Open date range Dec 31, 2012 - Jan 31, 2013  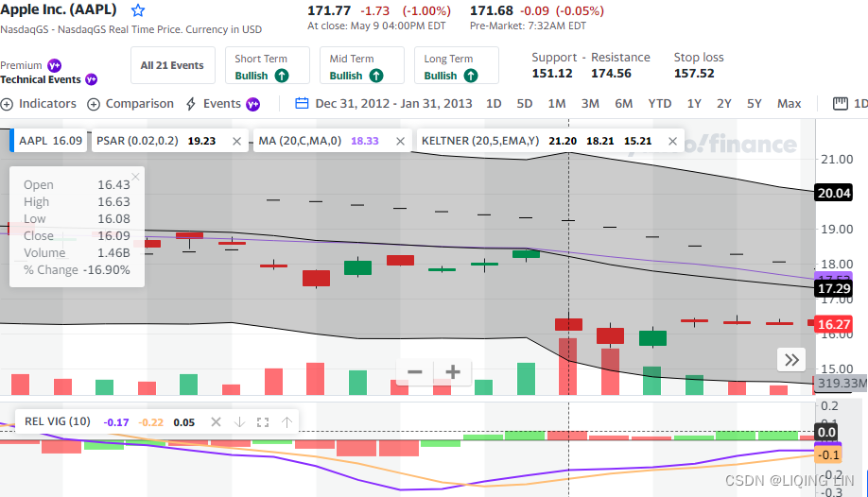(393, 104)
